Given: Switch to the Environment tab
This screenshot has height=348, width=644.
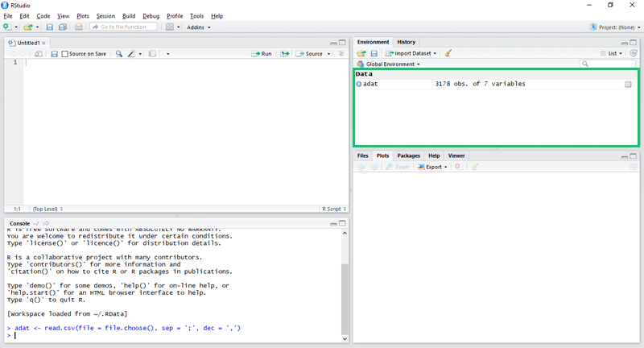Looking at the screenshot, I should point(373,42).
